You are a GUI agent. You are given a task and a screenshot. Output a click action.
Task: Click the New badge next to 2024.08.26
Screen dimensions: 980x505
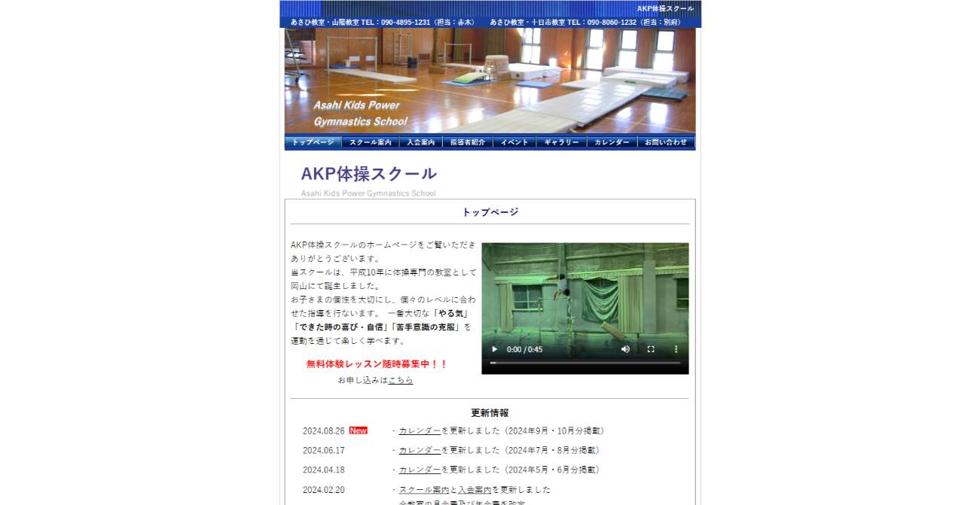[x=358, y=430]
